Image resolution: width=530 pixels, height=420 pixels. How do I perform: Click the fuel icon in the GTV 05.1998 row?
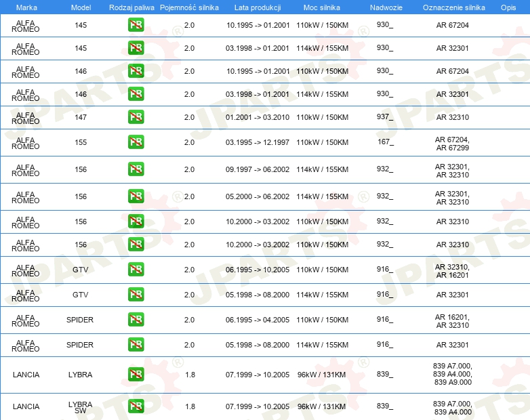tap(136, 295)
